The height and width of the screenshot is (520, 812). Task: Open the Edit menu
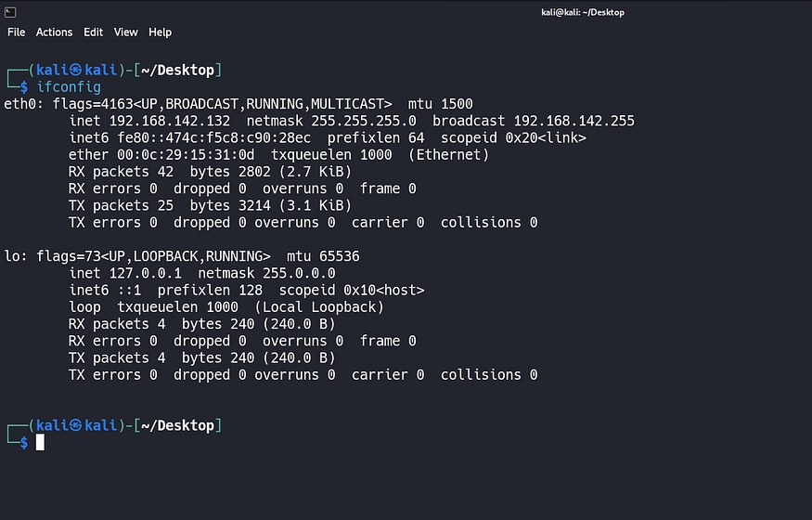pos(93,32)
